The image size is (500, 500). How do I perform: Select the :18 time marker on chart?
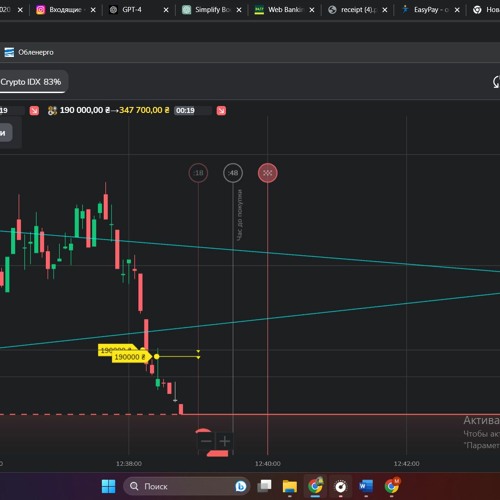198,173
